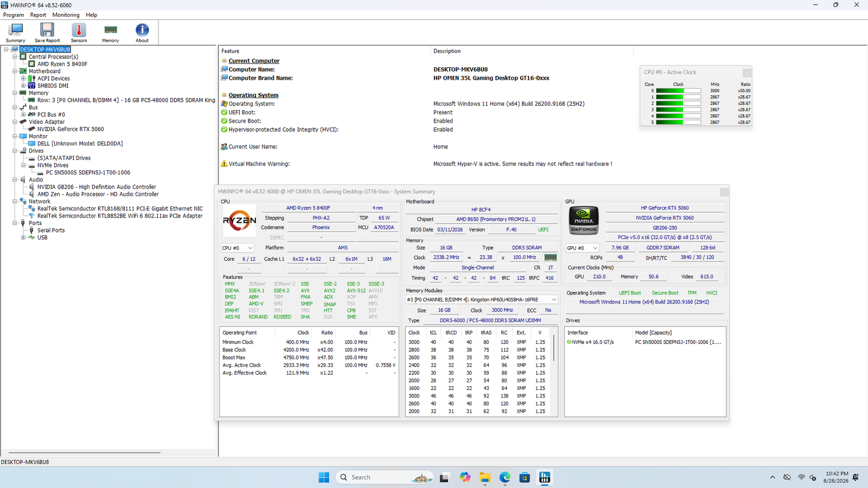
Task: Collapse the Central Processor(s) tree node
Action: pyautogui.click(x=15, y=56)
